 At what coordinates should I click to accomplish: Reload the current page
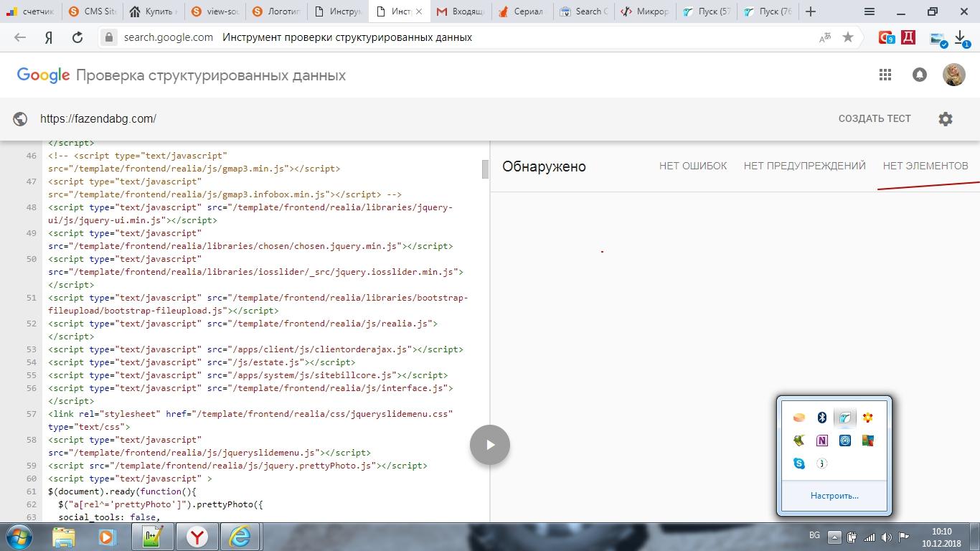tap(77, 37)
